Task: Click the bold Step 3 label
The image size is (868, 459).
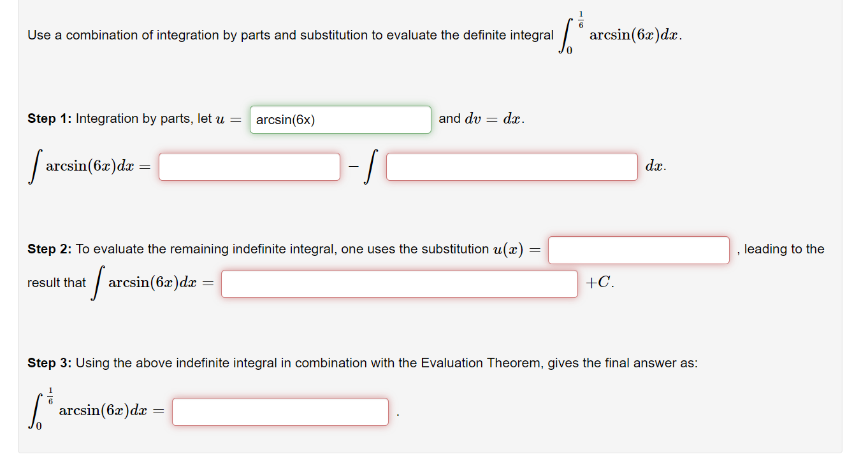Action: point(50,364)
